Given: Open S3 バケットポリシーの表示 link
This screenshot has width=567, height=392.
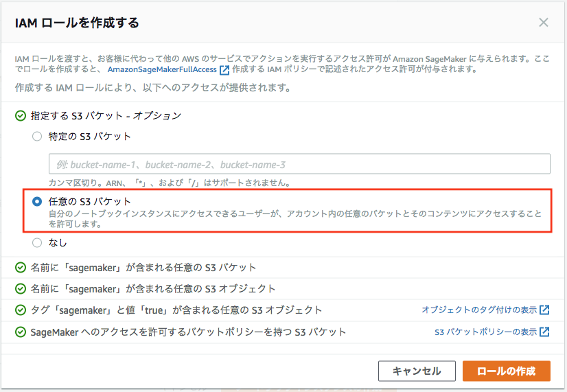Looking at the screenshot, I should coord(485,332).
